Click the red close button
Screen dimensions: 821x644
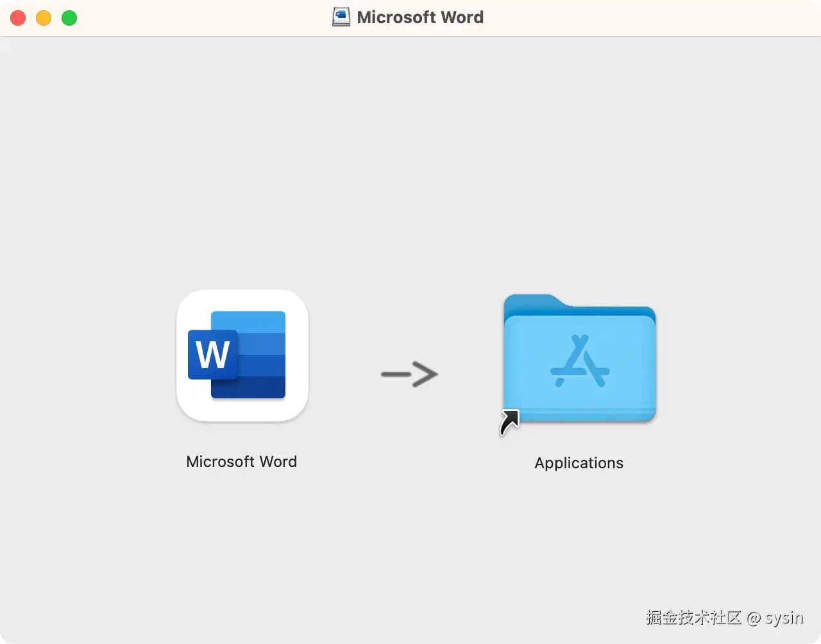(17, 18)
